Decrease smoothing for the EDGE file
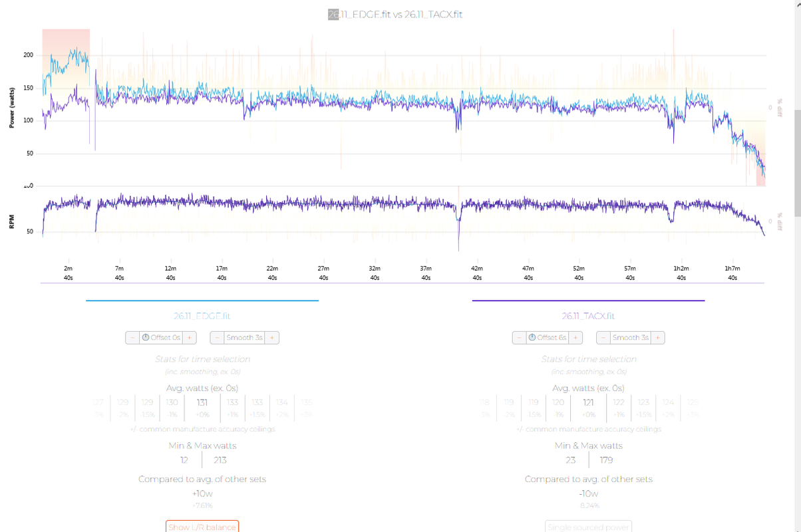Viewport: 801px width, 532px height. point(217,338)
